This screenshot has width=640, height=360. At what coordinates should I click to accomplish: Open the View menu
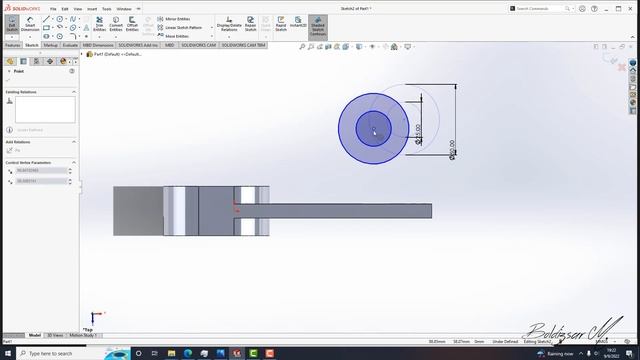tap(78, 9)
